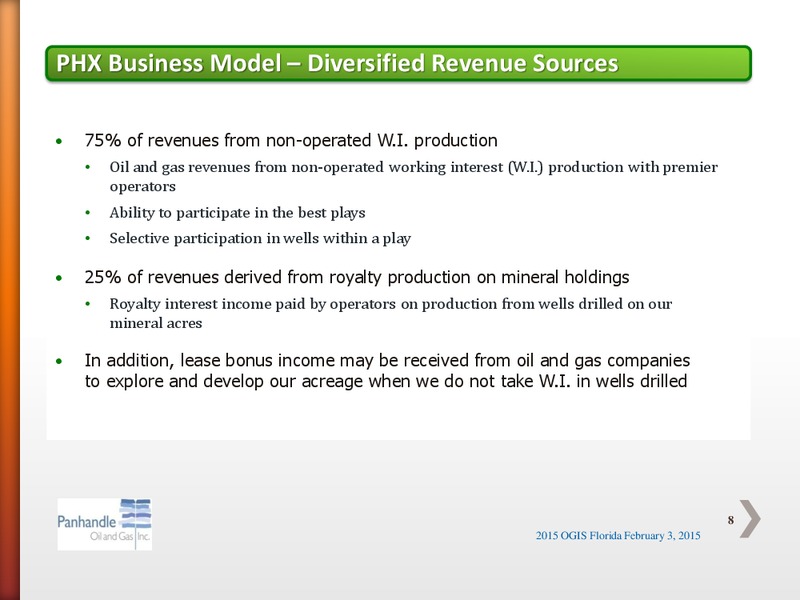Click the gray next-slide chevron arrow
800x600 pixels.
coord(749,518)
